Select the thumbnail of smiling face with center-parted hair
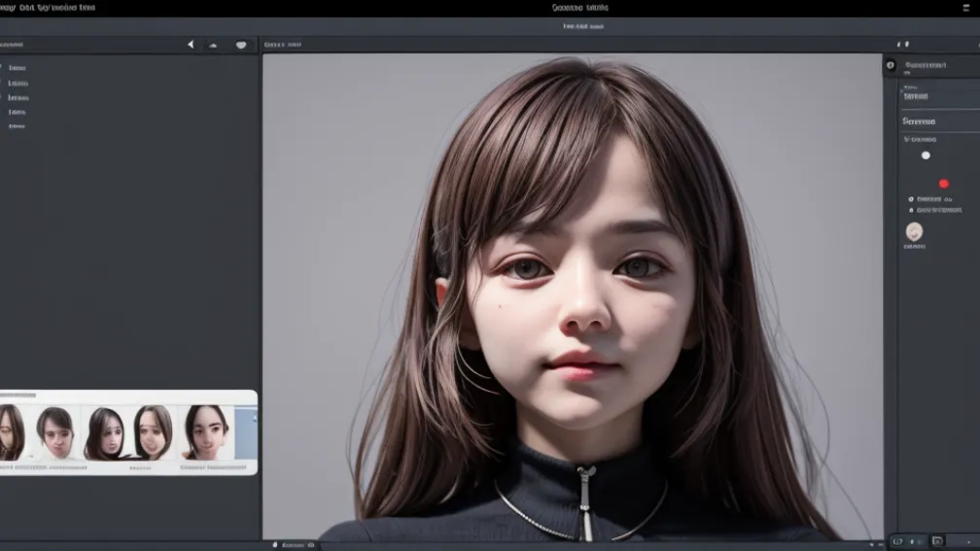The height and width of the screenshot is (551, 980). point(154,432)
